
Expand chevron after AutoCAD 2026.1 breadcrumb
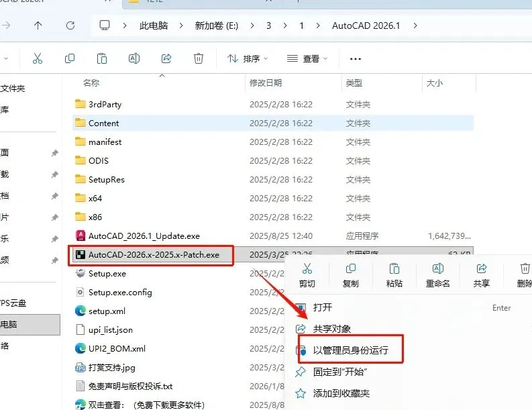(x=415, y=25)
